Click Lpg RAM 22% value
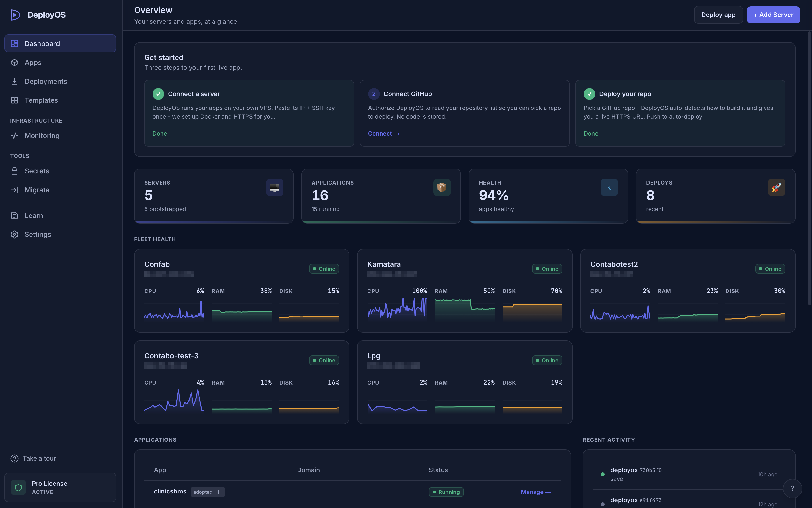The width and height of the screenshot is (812, 508). tap(489, 382)
